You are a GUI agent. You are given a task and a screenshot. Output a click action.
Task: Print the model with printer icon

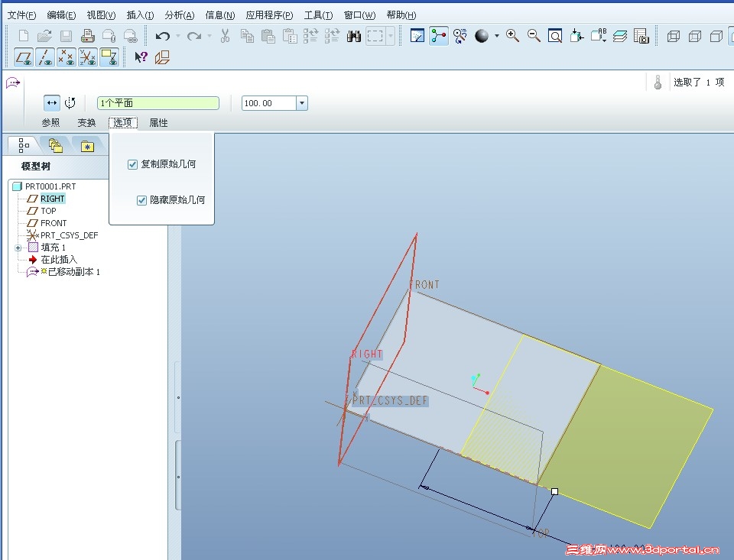tap(87, 36)
